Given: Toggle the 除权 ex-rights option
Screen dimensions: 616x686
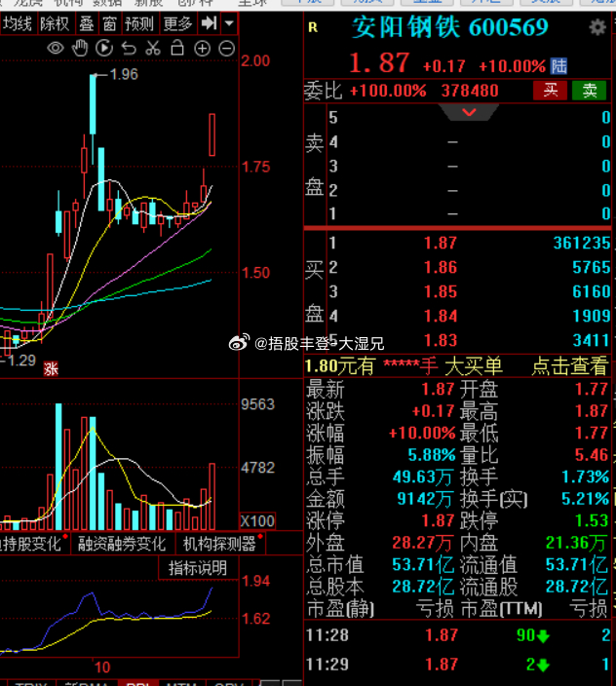Looking at the screenshot, I should click(x=55, y=23).
